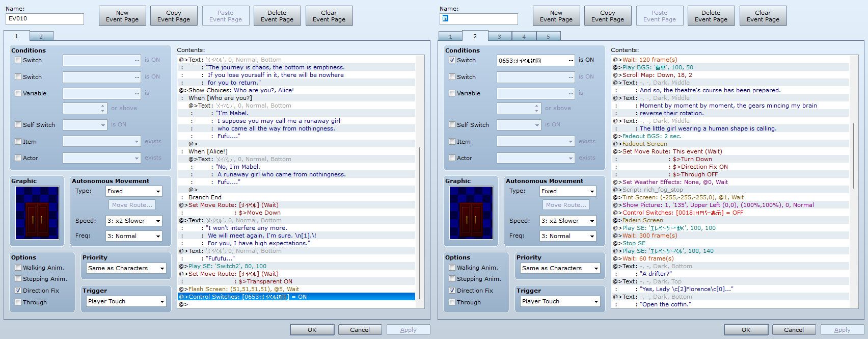
Task: Switch to page tab 1 in right window
Action: (450, 37)
